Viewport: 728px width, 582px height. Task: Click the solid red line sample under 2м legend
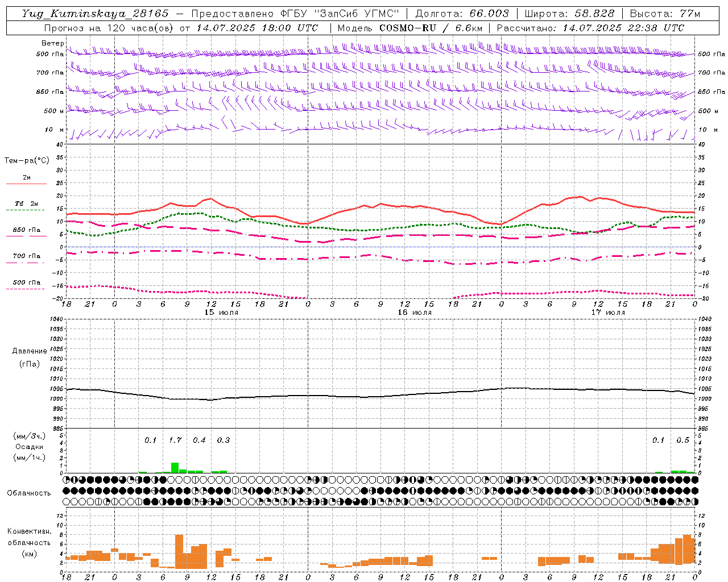pyautogui.click(x=26, y=184)
